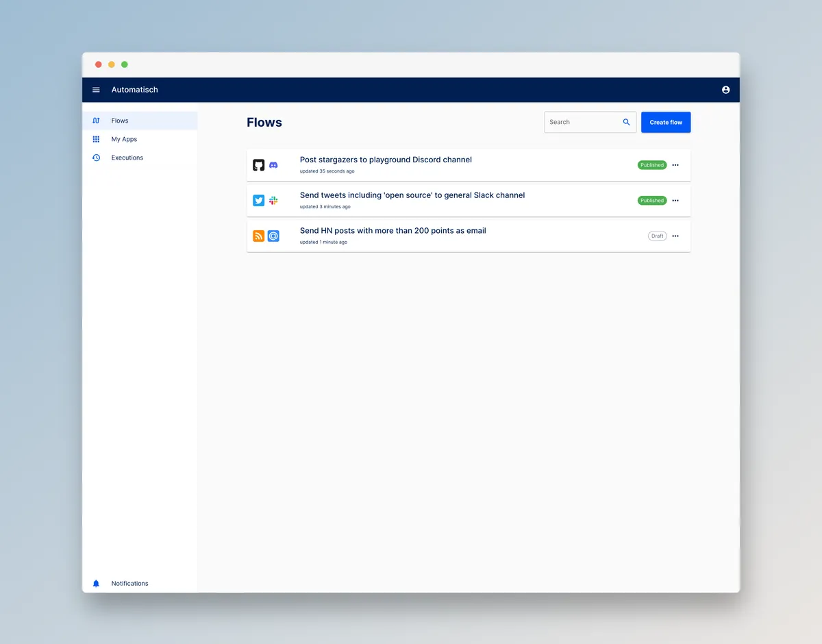This screenshot has width=822, height=644.
Task: Click the Draft badge on HN flow
Action: coord(657,236)
